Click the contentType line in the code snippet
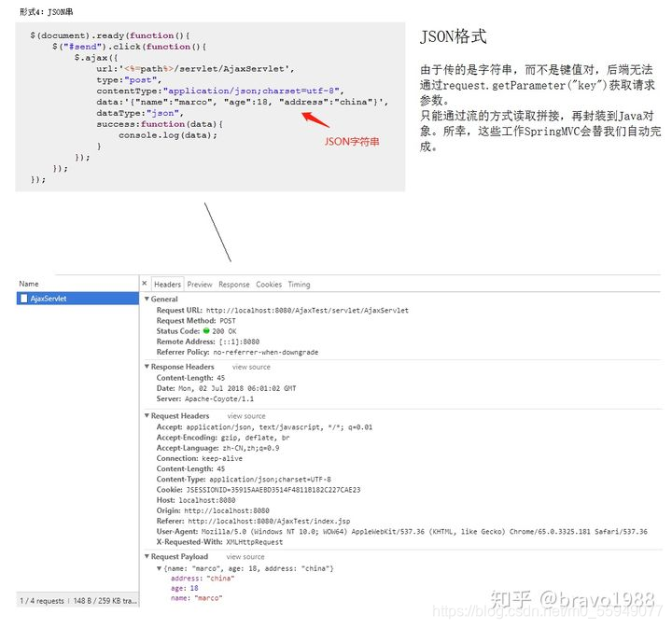 click(220, 91)
